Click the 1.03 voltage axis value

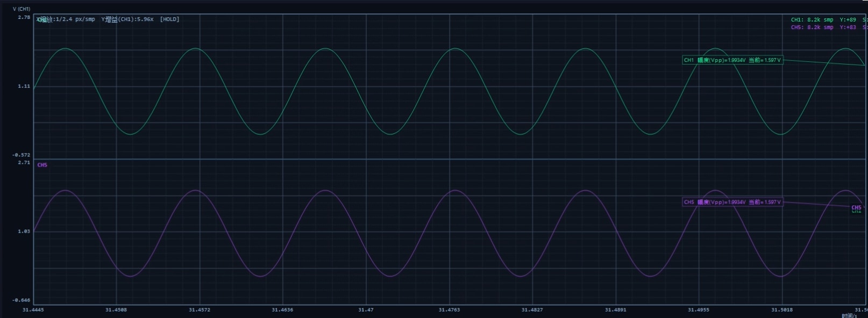coord(24,231)
